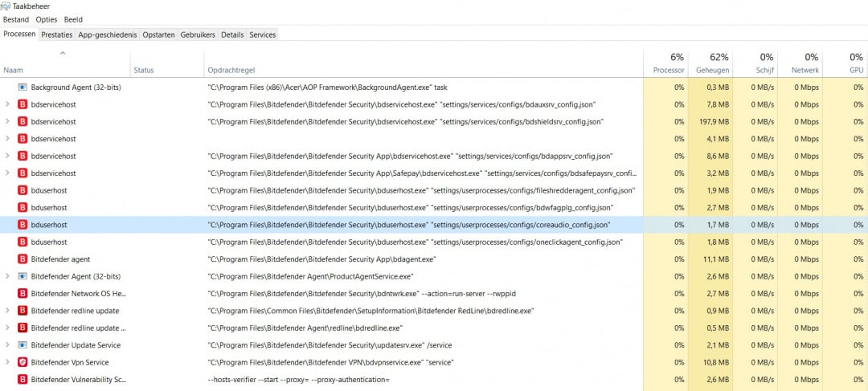
Task: Click the icon of bdservicehost using 4,1 MB
Action: [23, 139]
